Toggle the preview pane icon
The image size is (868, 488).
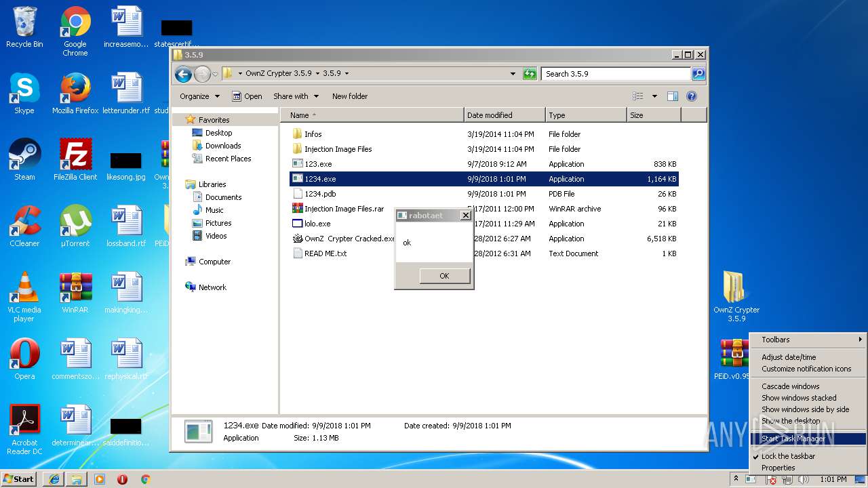[672, 96]
